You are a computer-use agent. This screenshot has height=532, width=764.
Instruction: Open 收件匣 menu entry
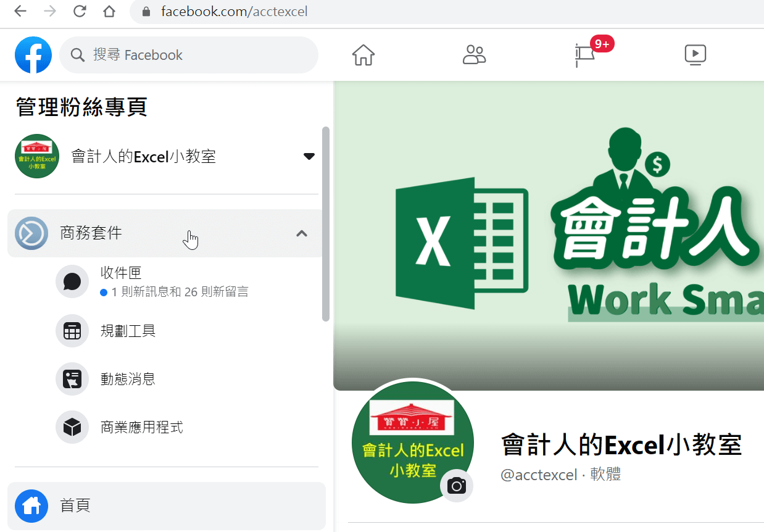(x=121, y=273)
